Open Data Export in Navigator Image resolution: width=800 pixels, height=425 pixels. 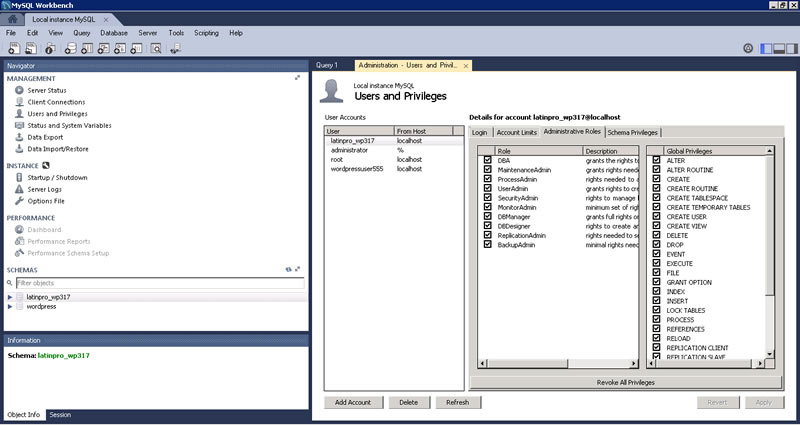pos(45,137)
